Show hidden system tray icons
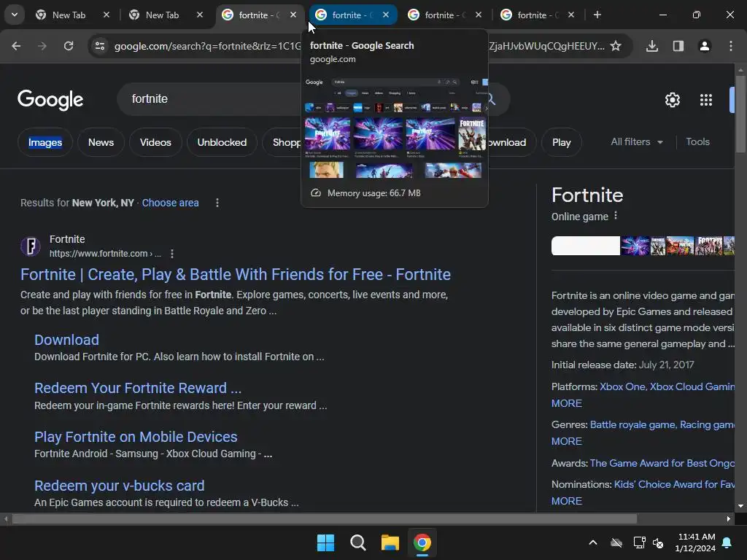 point(593,542)
